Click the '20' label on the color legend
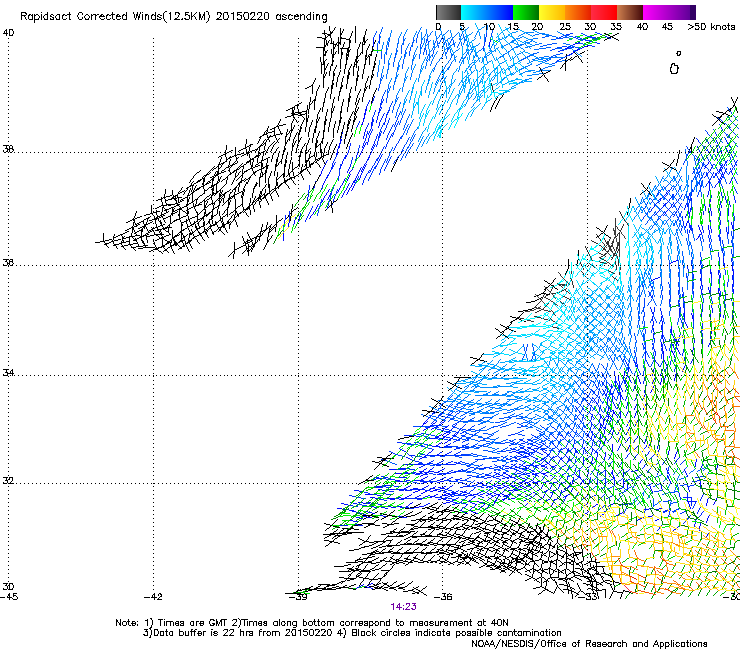This screenshot has width=740, height=650. [537, 27]
